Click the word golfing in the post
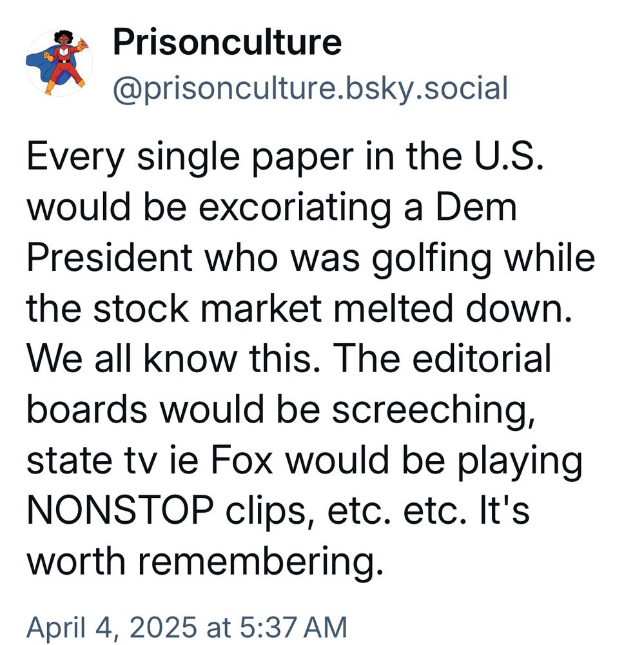The height and width of the screenshot is (645, 644). (x=432, y=259)
